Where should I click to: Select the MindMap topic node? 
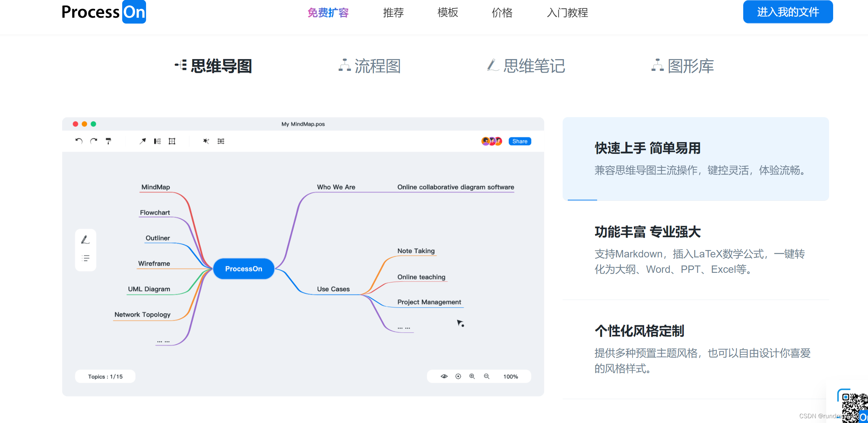point(156,187)
